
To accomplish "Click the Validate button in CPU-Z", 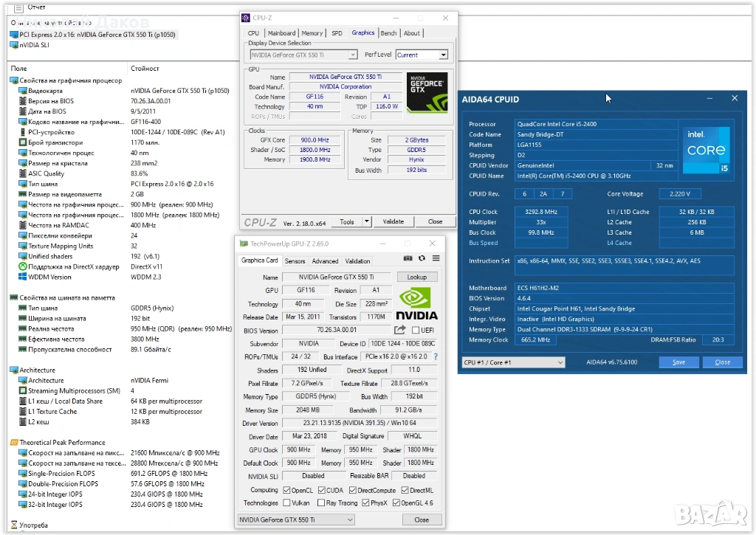I will (394, 221).
